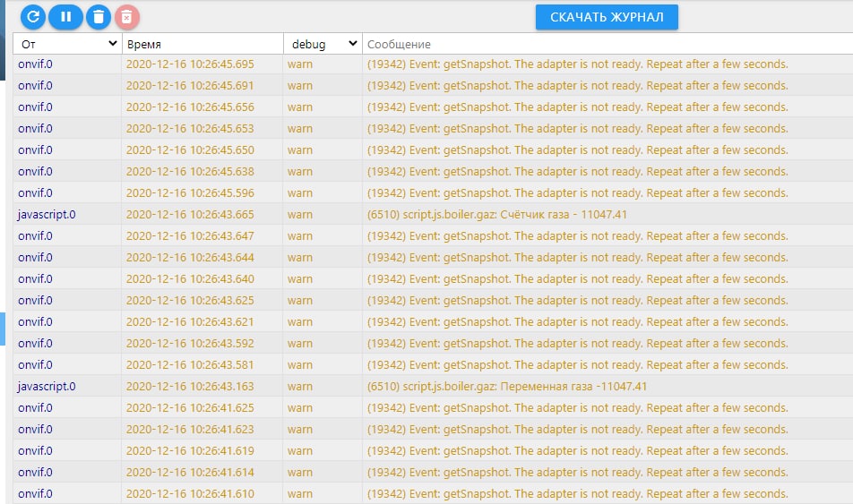This screenshot has height=504, width=853.
Task: Open the debug level filter dropdown
Action: pos(323,44)
